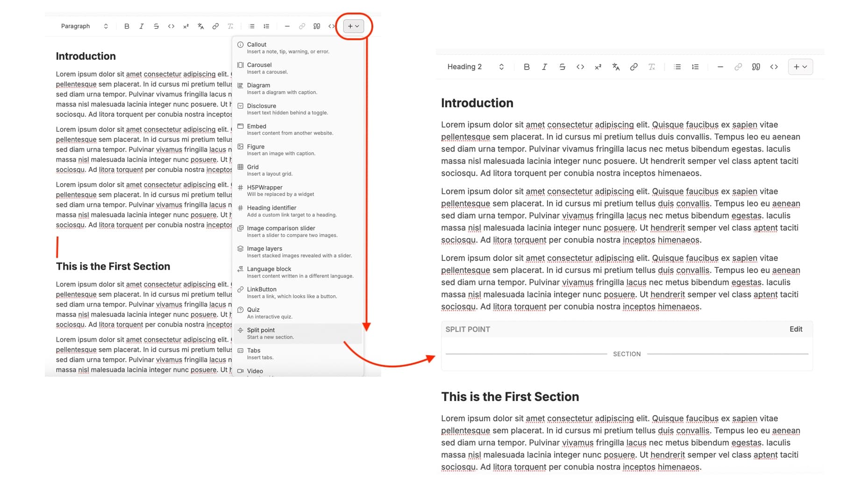Insert bulleted list in right toolbar
The height and width of the screenshot is (502, 868).
click(677, 67)
